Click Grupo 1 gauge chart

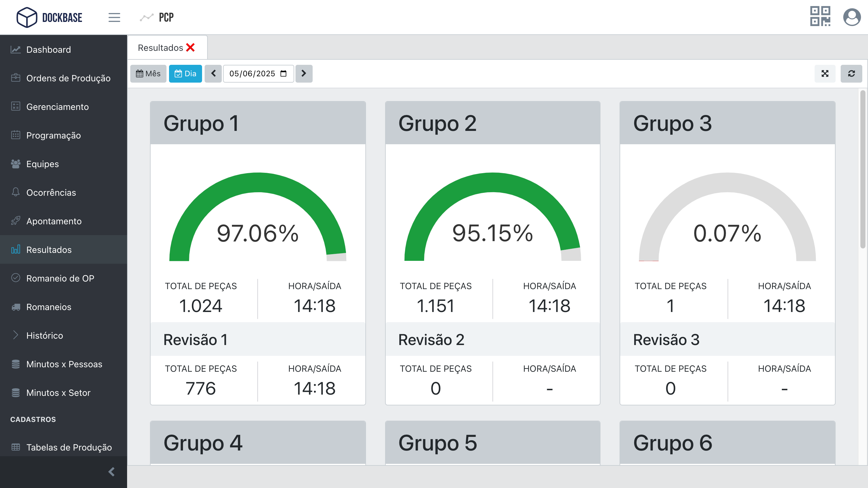coord(258,219)
